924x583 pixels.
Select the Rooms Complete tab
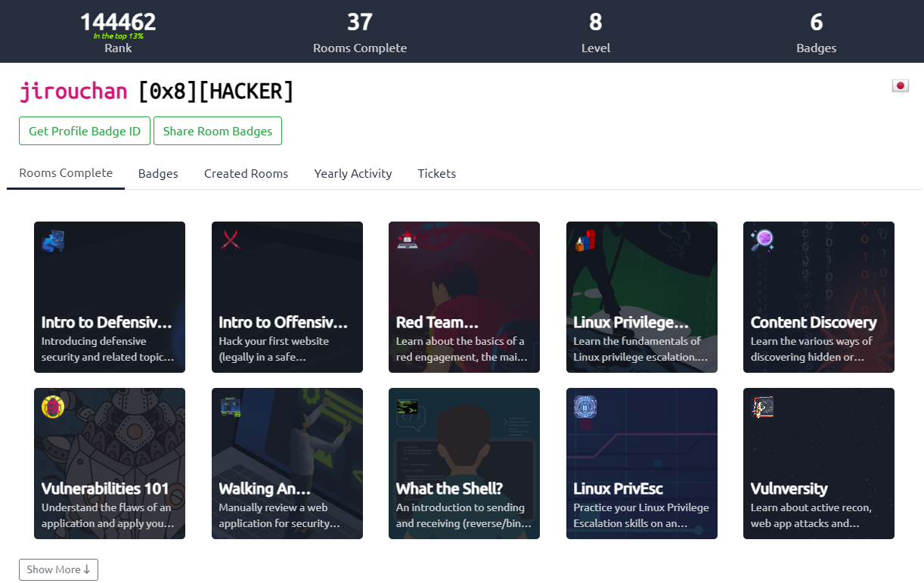[66, 172]
